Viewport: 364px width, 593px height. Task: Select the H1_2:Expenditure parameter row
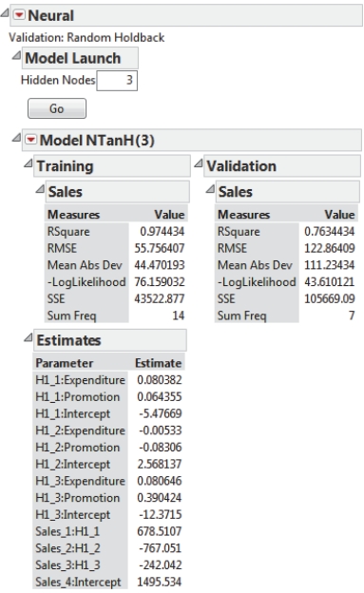pos(109,430)
